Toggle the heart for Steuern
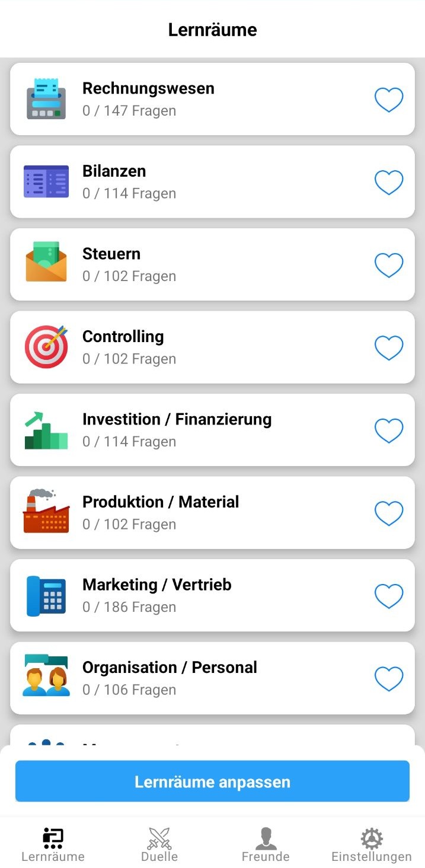The image size is (425, 868). (389, 265)
